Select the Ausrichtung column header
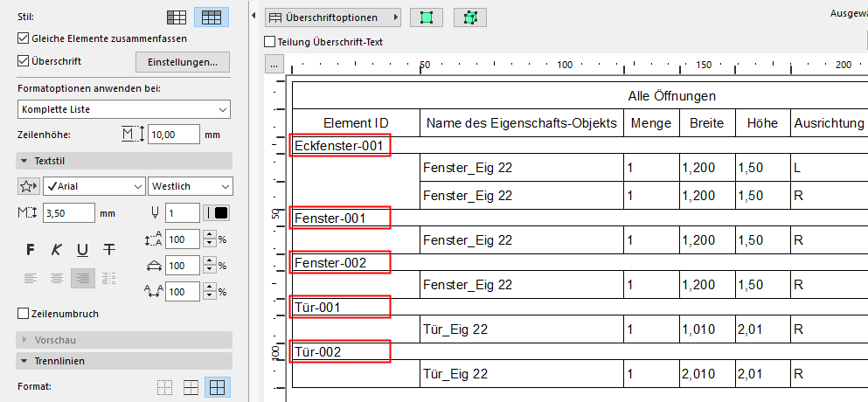 [829, 123]
